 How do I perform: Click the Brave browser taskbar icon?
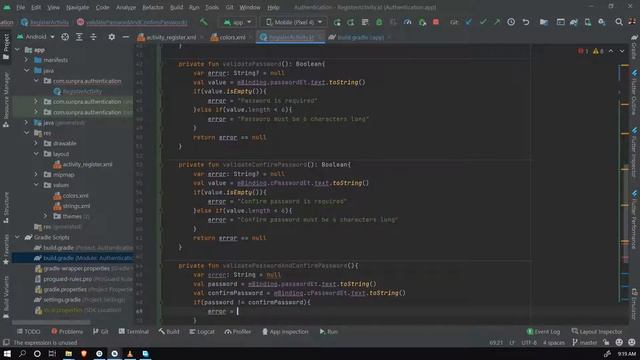84,353
